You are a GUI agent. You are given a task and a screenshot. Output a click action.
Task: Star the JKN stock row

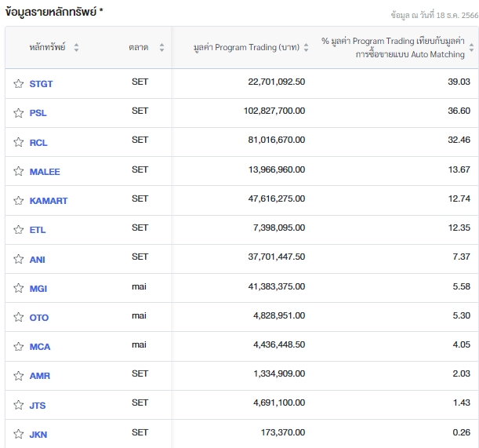18,434
